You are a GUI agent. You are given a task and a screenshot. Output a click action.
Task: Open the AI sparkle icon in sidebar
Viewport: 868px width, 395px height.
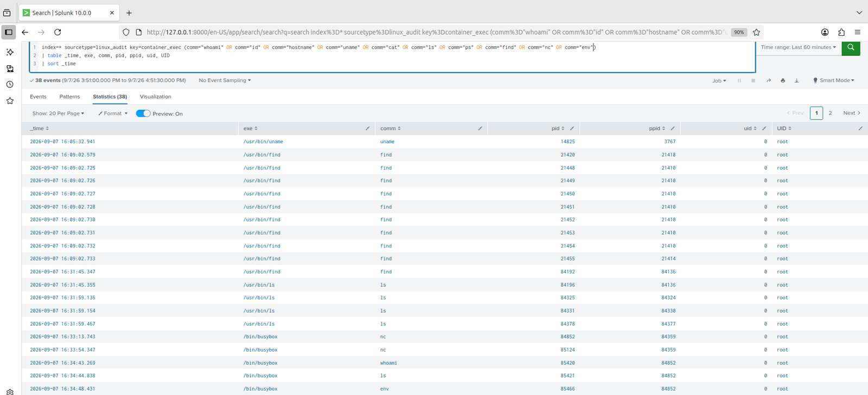10,52
